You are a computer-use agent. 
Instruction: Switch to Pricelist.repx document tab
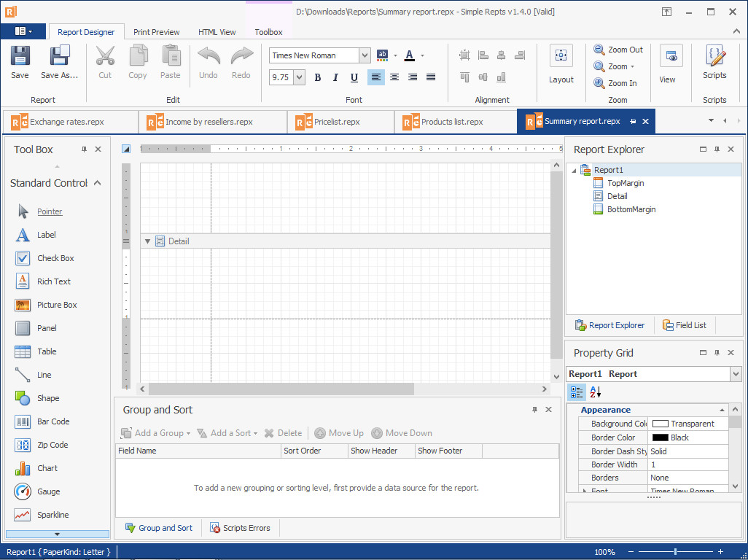pos(340,122)
